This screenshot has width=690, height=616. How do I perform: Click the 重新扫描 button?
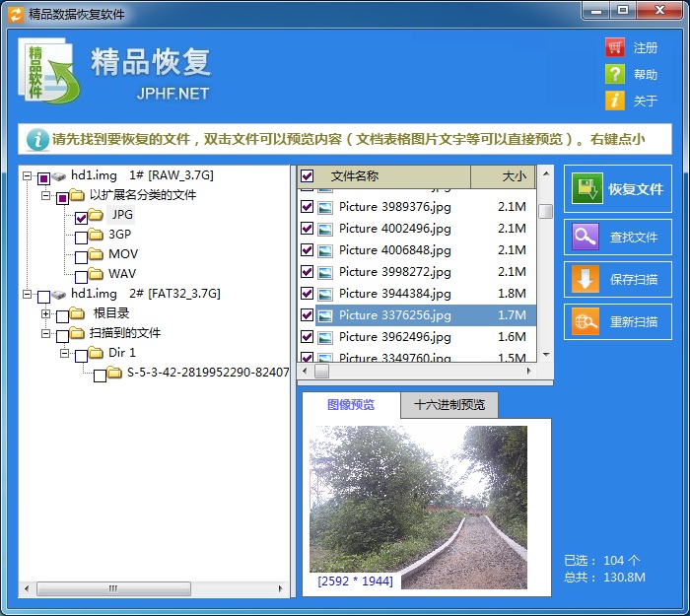click(x=618, y=321)
